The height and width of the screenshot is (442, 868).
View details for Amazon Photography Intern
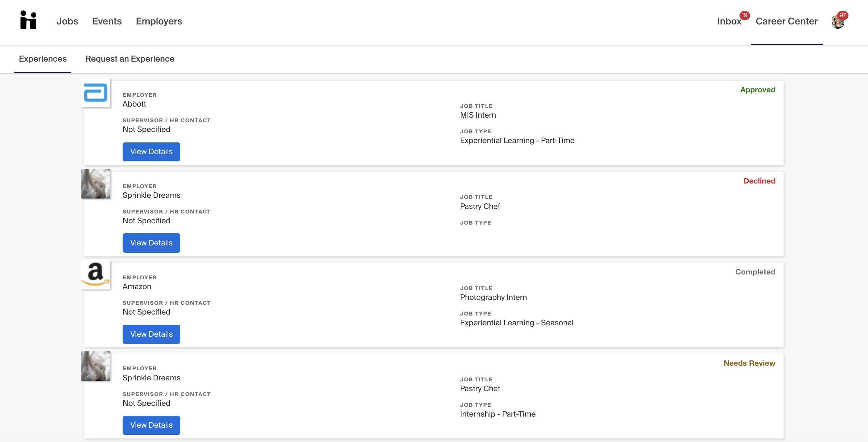[x=151, y=334]
